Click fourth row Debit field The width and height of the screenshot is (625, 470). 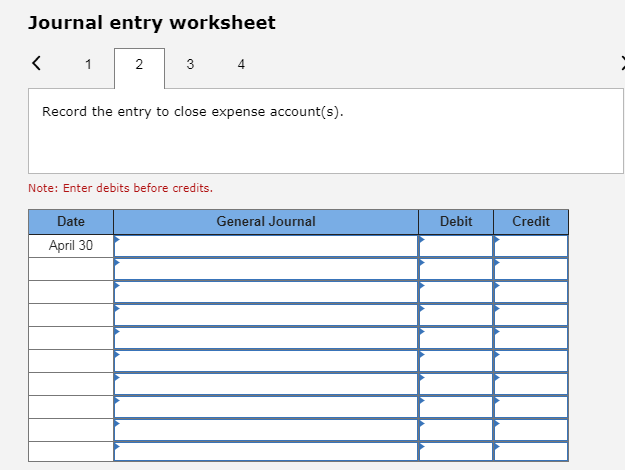point(456,315)
